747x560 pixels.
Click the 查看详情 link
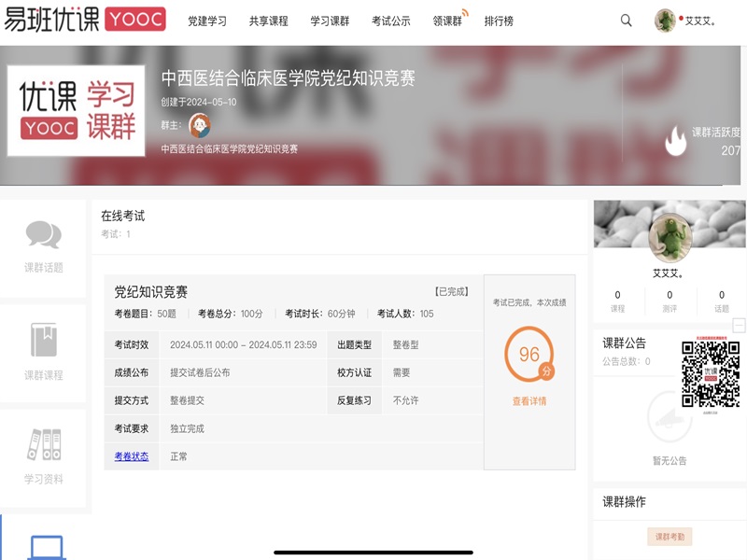click(529, 401)
